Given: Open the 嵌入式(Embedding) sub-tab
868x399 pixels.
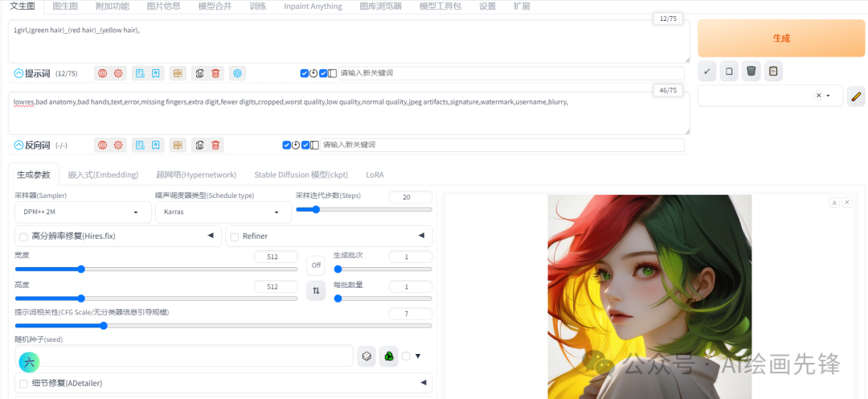Looking at the screenshot, I should coord(103,175).
